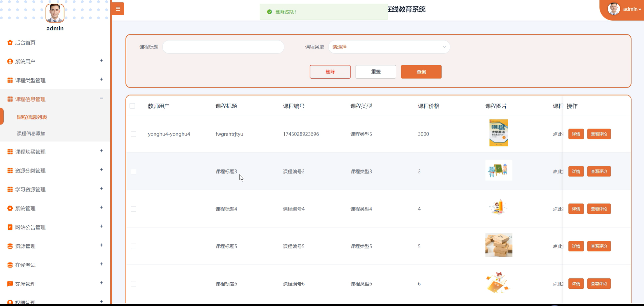Click the 课程价格 column header
Viewport: 644px width, 306px height.
pos(428,106)
